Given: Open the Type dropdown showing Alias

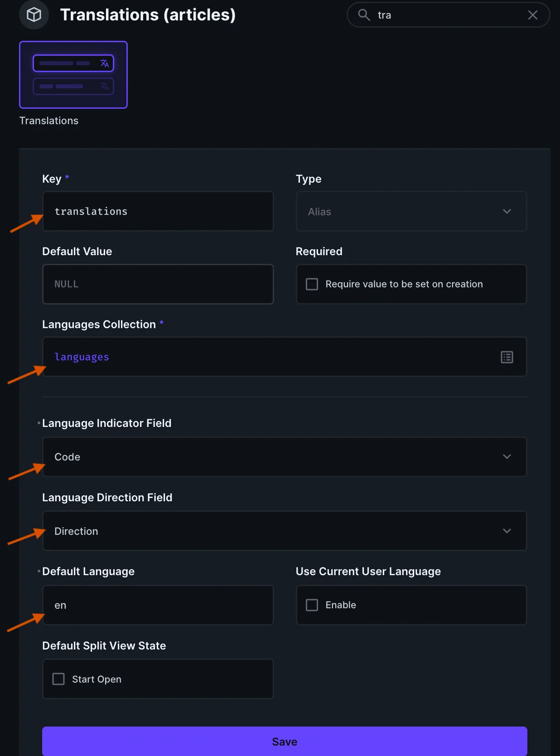Looking at the screenshot, I should [410, 212].
